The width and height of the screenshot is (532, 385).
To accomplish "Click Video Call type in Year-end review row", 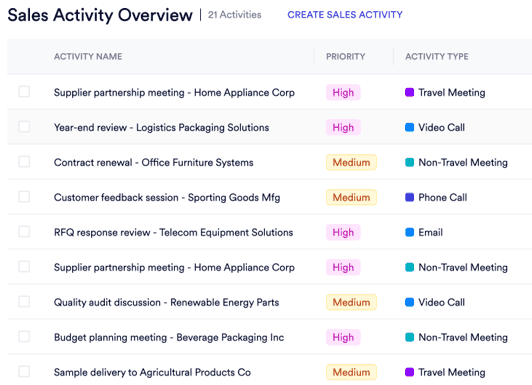I will click(x=441, y=128).
